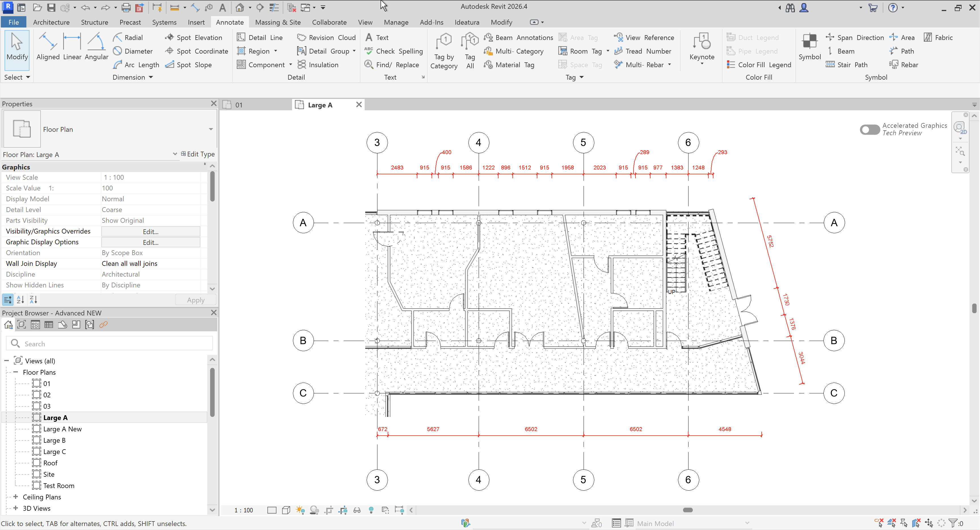Open the Test Room floor plan
Screen dimensions: 980x530
[59, 486]
